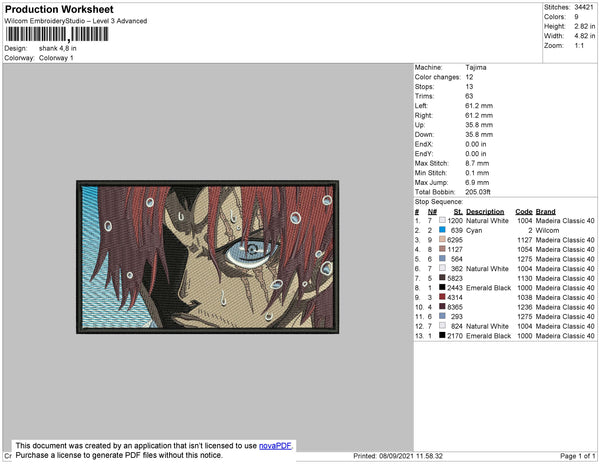Viewport: 600px width, 464px height.
Task: Click the 'Code' column header
Action: (524, 212)
